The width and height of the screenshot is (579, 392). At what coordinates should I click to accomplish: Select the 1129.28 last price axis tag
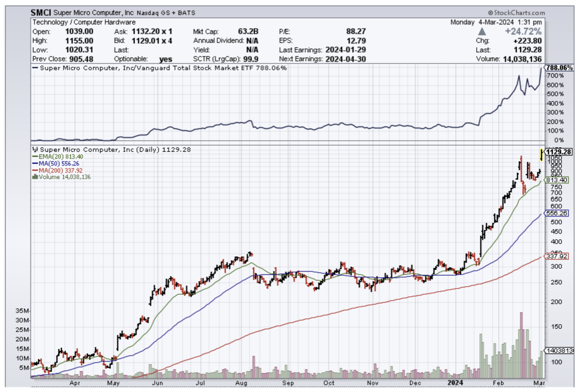(x=558, y=152)
